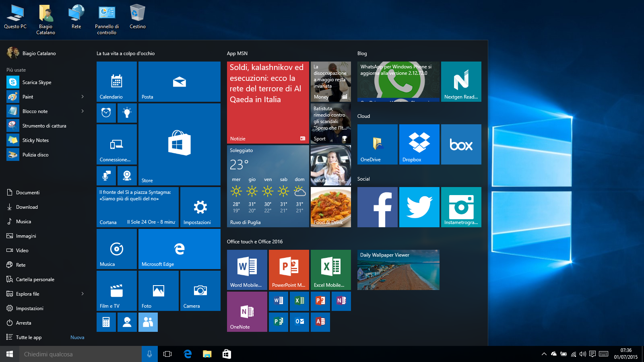Expand the Paint jump list arrow
Image resolution: width=644 pixels, height=362 pixels.
[83, 97]
